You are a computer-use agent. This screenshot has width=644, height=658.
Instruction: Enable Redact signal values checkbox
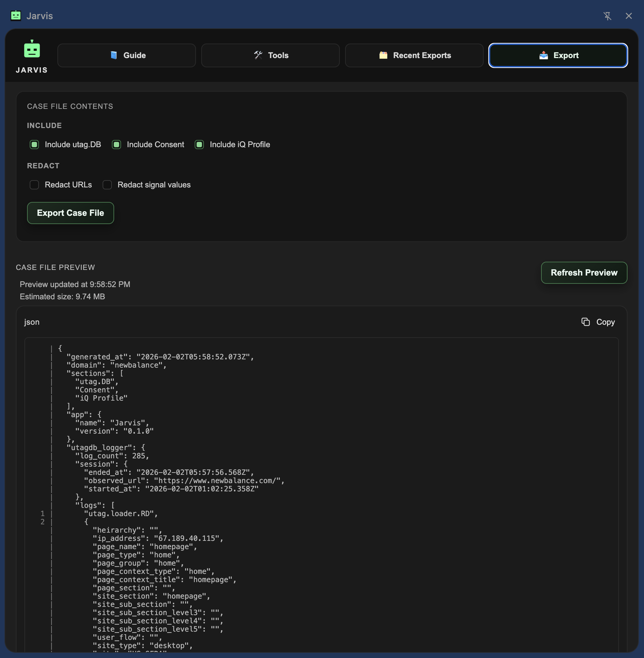(107, 185)
